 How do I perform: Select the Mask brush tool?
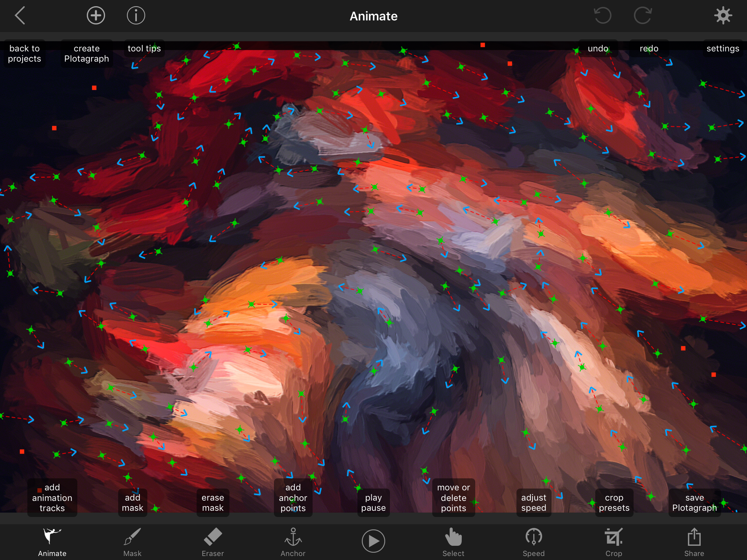[132, 542]
